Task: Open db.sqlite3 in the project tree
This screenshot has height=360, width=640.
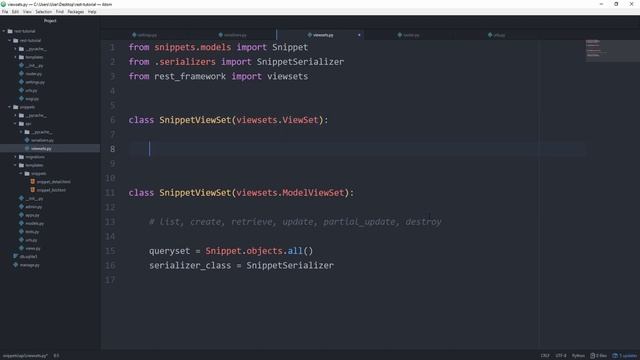Action: tap(28, 256)
